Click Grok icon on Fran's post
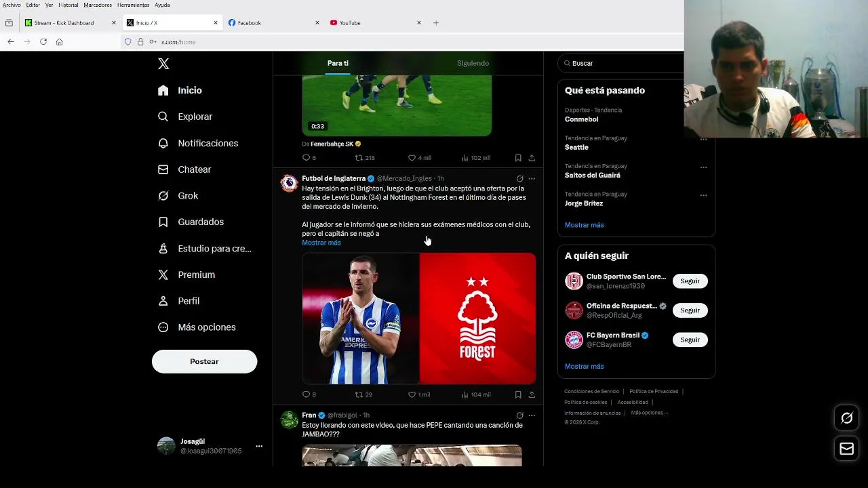This screenshot has width=868, height=488. click(519, 415)
